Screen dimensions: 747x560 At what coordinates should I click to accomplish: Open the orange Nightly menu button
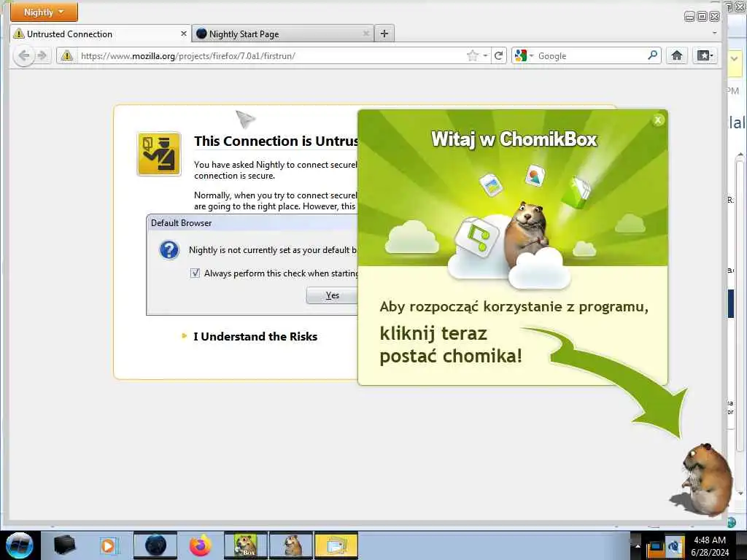pos(44,12)
